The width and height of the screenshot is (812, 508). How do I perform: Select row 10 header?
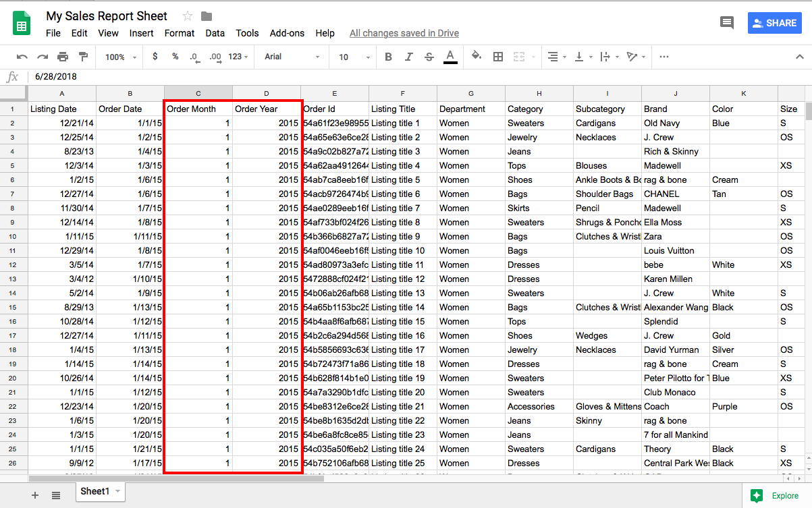click(13, 236)
